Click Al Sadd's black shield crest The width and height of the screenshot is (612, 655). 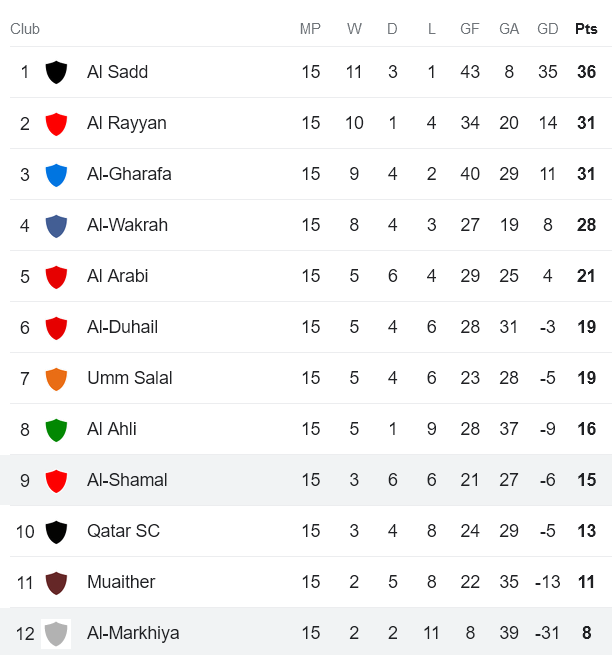click(56, 72)
